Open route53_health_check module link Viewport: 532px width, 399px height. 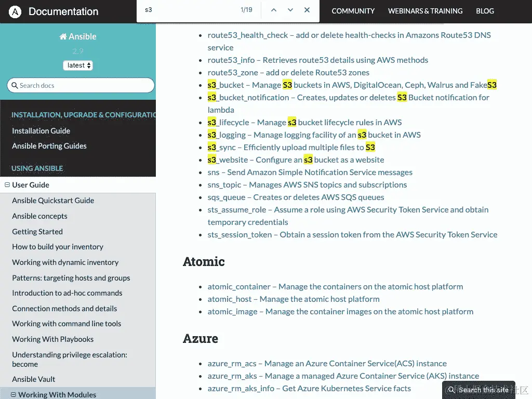click(349, 41)
